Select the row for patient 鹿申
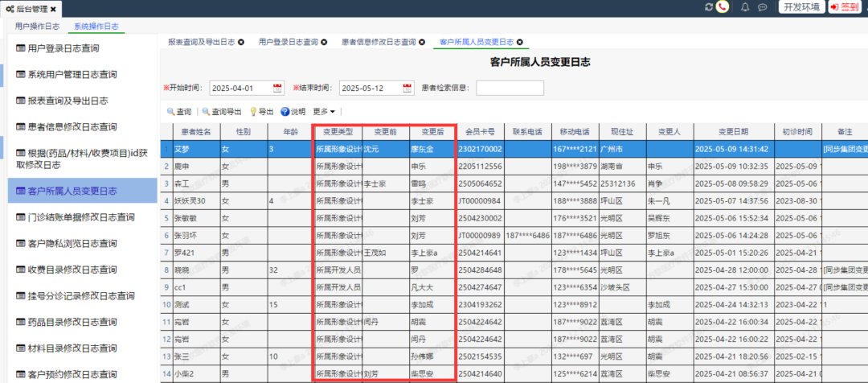Viewport: 868px width, 383px height. tap(514, 166)
